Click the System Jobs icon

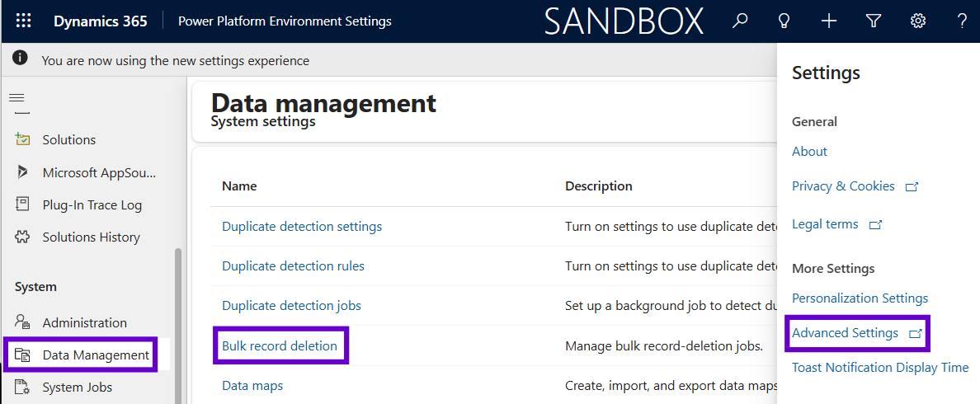tap(23, 388)
